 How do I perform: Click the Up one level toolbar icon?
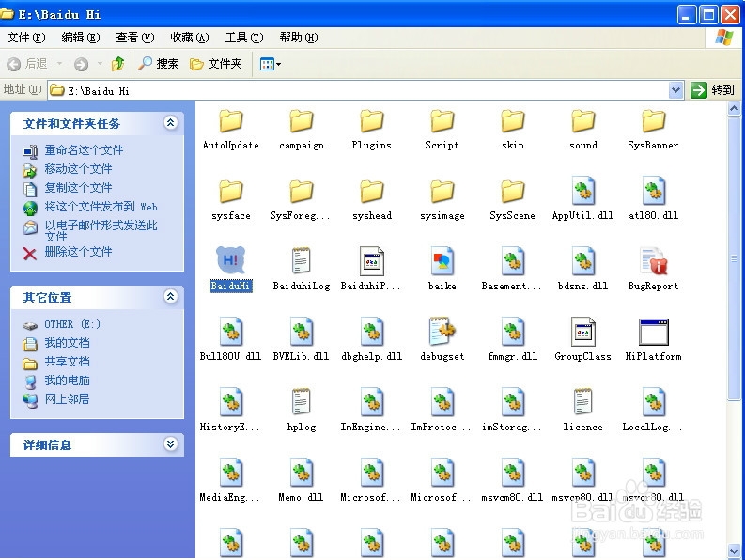point(117,63)
